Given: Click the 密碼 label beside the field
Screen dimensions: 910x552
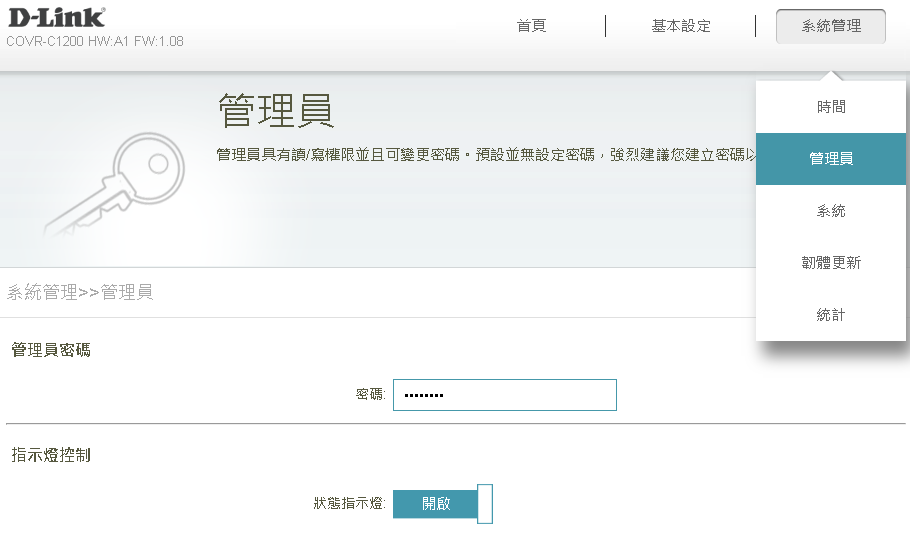Looking at the screenshot, I should click(x=370, y=395).
